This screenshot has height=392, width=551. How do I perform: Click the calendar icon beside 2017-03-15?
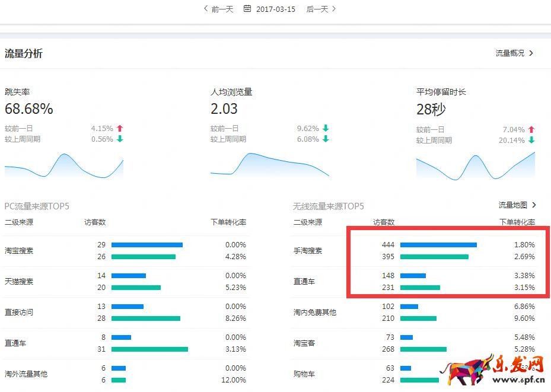(x=247, y=9)
